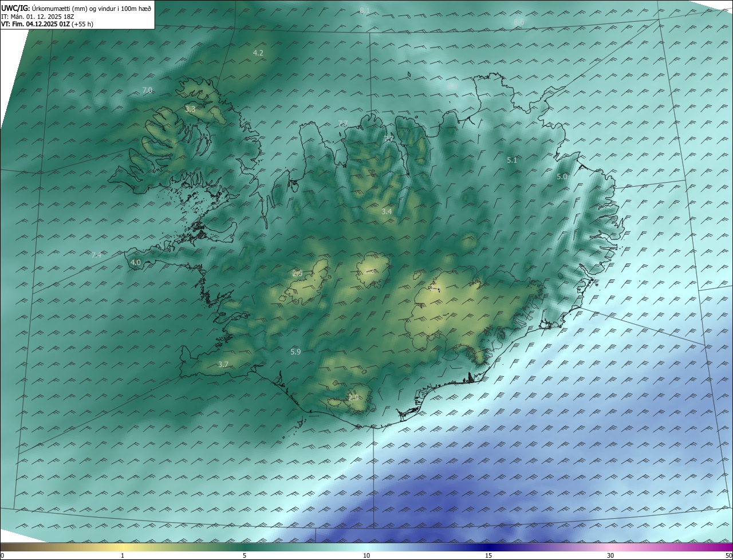
Task: Click the 2.5 value label on the map
Action: coord(297,273)
